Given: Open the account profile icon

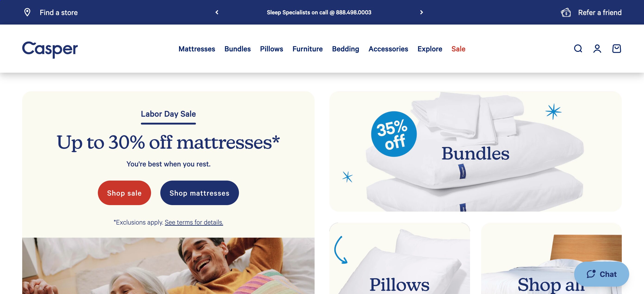Looking at the screenshot, I should pos(597,49).
